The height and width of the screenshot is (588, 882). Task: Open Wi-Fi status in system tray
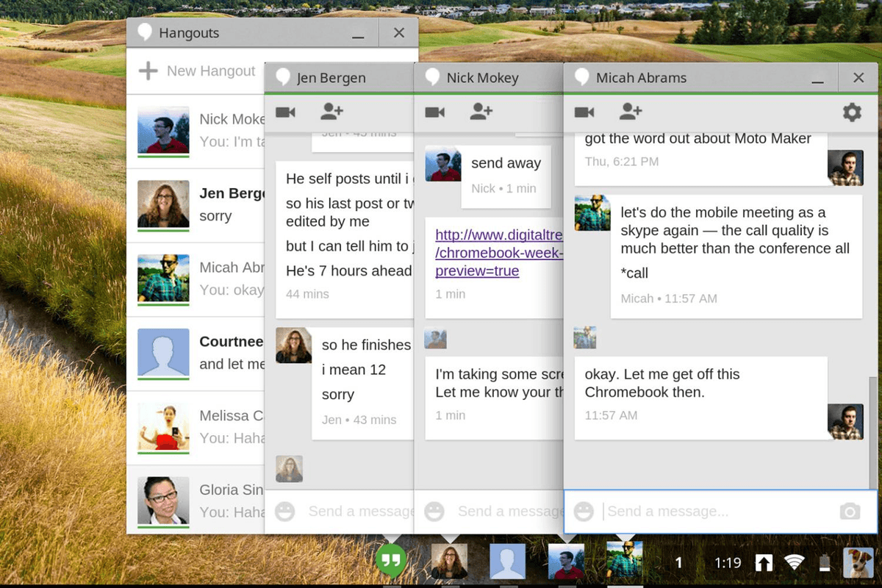pyautogui.click(x=794, y=563)
